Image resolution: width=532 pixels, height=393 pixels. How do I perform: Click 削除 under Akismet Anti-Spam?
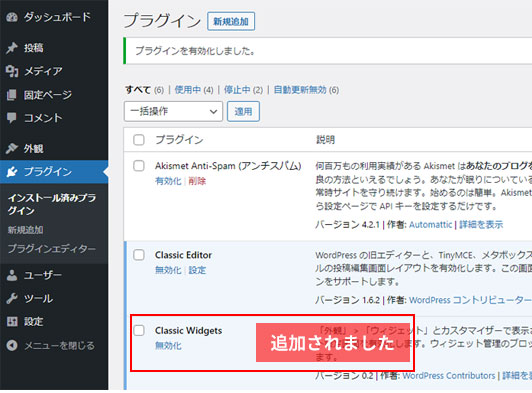tap(197, 181)
